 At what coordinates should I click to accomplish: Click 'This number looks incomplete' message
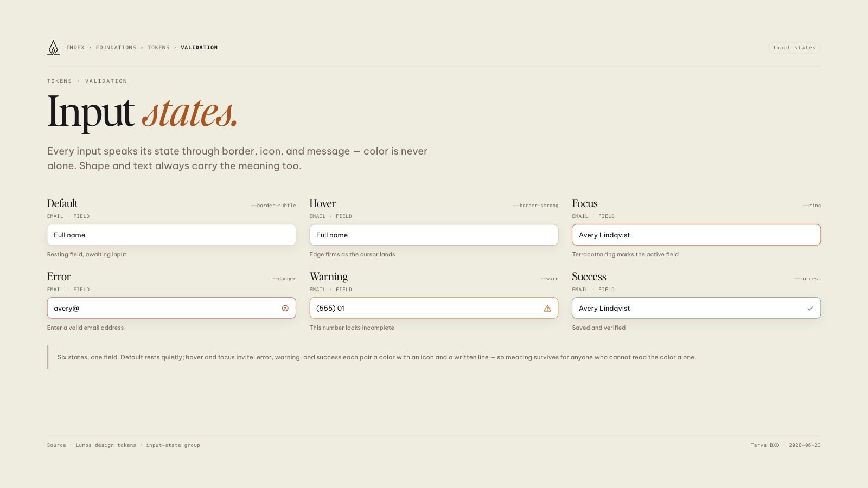[352, 328]
